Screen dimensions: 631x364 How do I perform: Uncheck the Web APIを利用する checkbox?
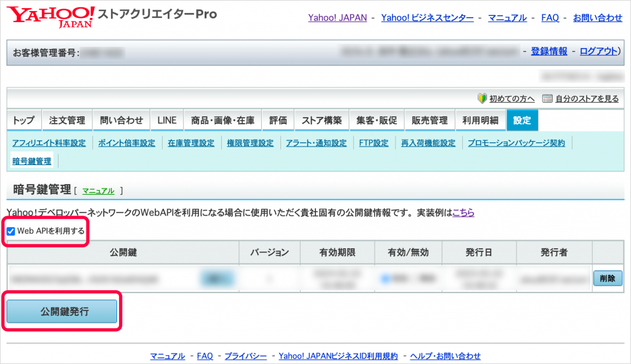(10, 232)
